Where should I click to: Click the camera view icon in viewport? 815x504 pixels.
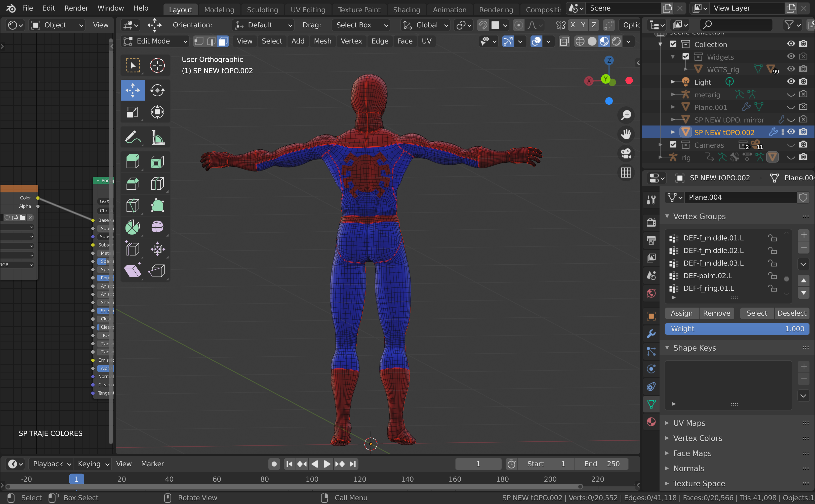626,153
